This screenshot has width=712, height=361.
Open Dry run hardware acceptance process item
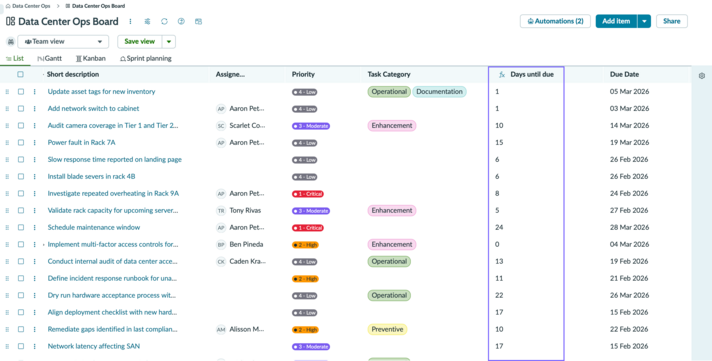tap(112, 296)
